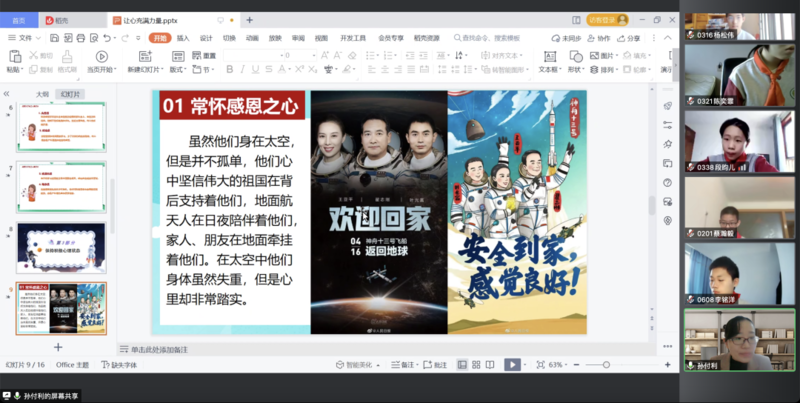Open the font name combo box
The height and width of the screenshot is (403, 800).
pyautogui.click(x=253, y=55)
